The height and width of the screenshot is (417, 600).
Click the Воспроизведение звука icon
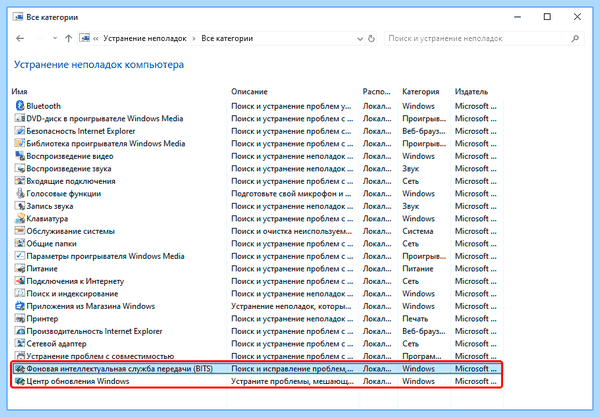pyautogui.click(x=20, y=168)
